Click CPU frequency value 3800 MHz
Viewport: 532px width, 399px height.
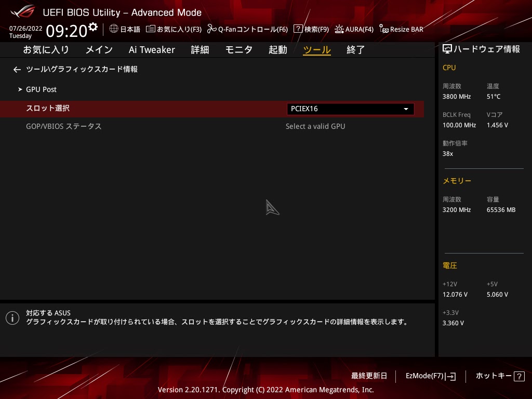point(456,97)
